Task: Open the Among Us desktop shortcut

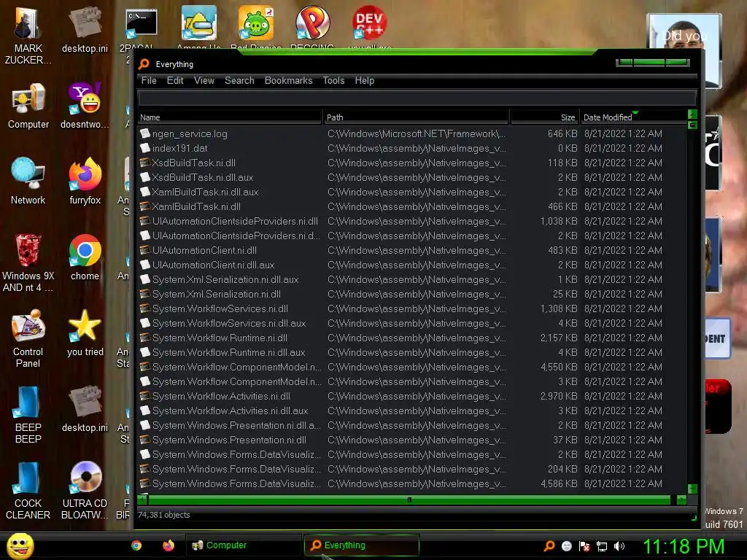Action: [198, 24]
